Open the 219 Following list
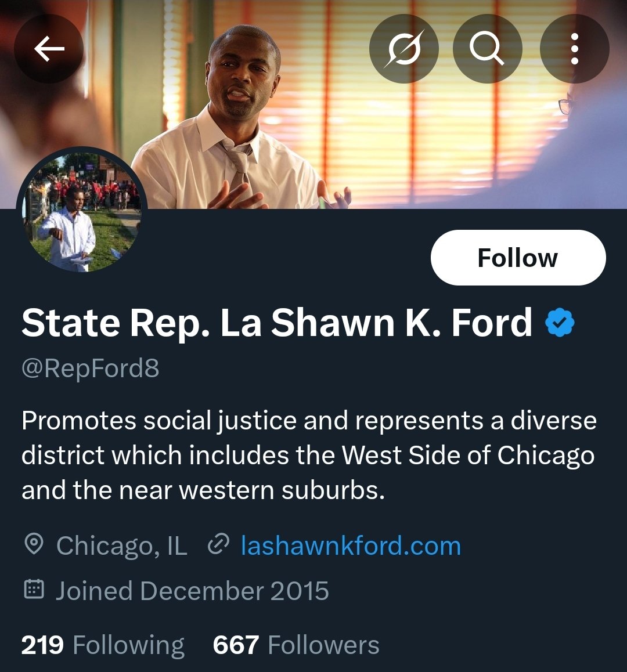The width and height of the screenshot is (627, 672). click(103, 645)
